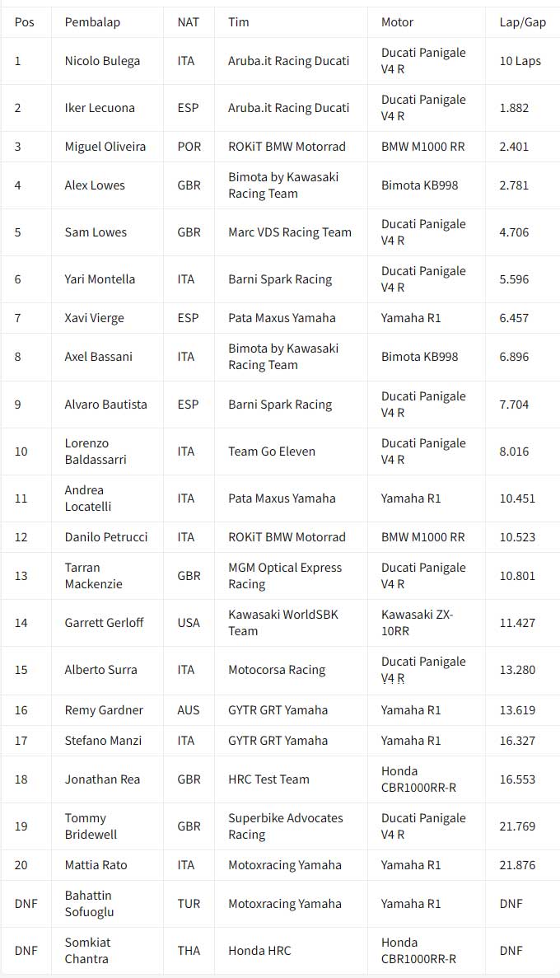Click the Superbike Advocates Racing team cell
Image resolution: width=560 pixels, height=978 pixels.
tap(286, 826)
